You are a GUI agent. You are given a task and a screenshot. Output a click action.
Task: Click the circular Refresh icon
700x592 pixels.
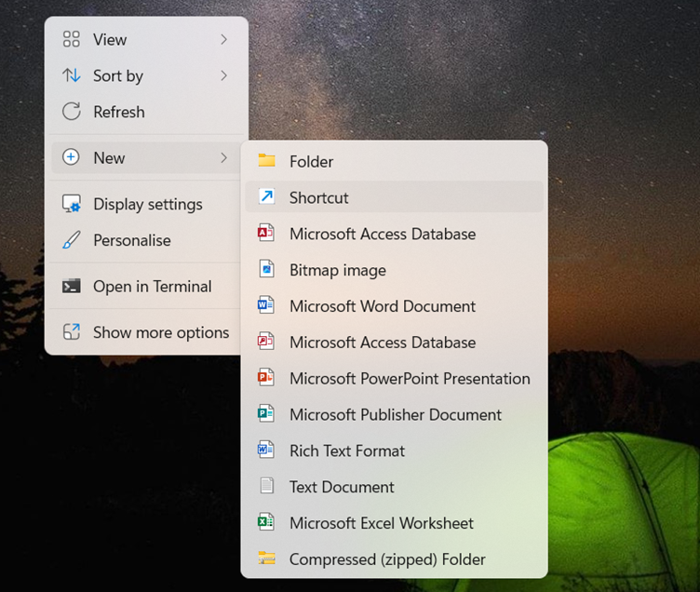click(71, 112)
